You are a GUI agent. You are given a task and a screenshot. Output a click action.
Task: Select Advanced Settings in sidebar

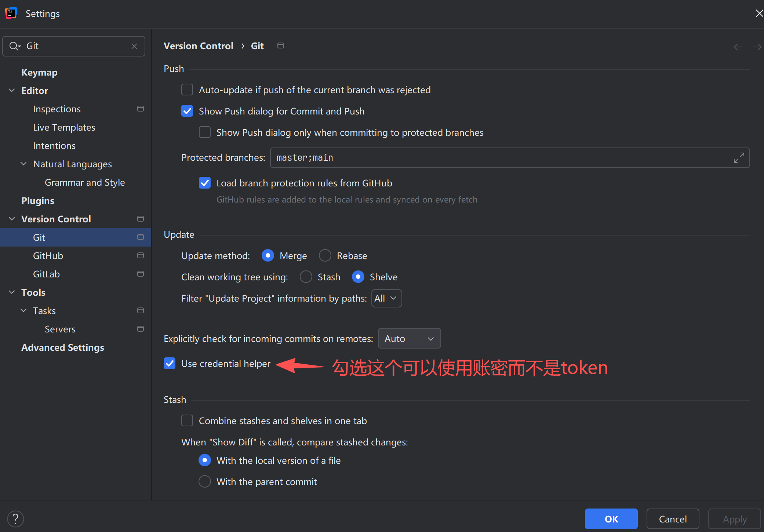63,347
